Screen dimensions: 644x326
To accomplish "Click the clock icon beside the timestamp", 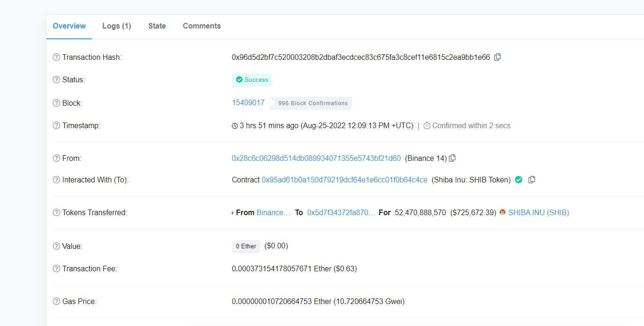I will point(235,126).
